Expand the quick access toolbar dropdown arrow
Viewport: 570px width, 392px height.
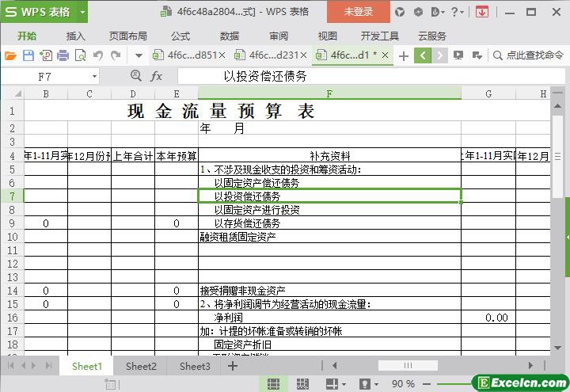pyautogui.click(x=139, y=56)
